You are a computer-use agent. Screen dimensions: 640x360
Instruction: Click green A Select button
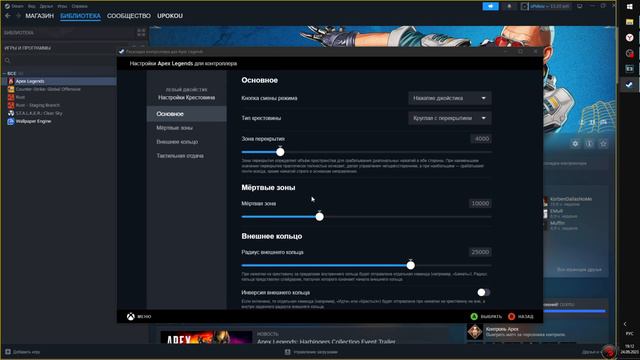(474, 316)
